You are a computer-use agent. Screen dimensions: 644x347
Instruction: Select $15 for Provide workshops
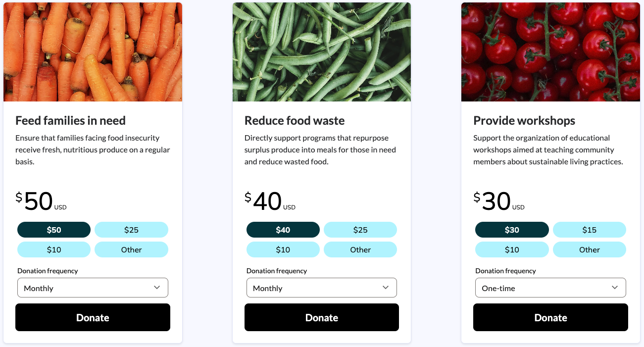590,230
